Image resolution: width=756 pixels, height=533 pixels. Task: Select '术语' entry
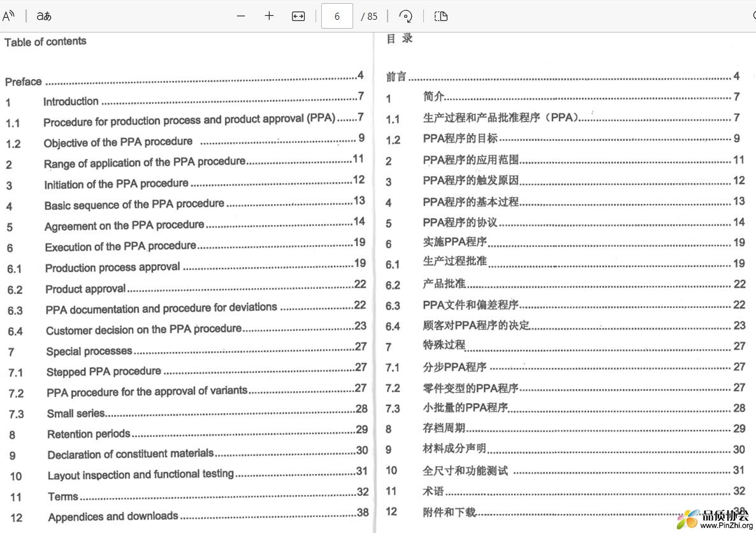coord(433,491)
